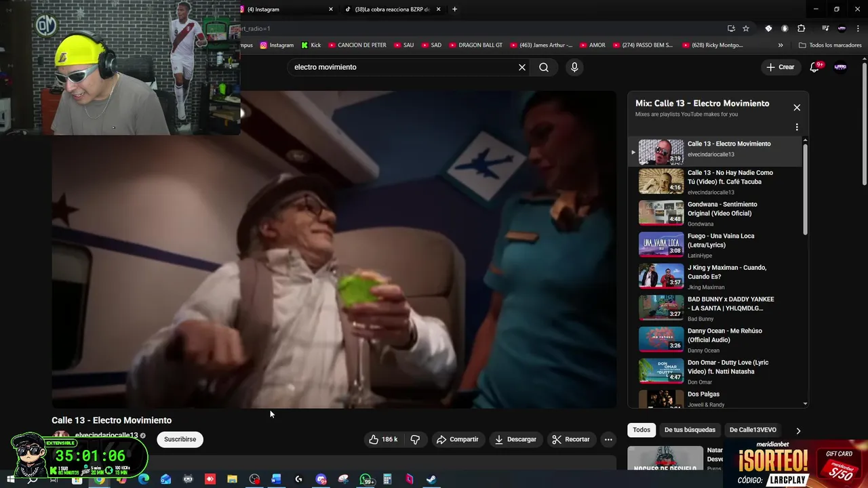Open Instagram bookmark in bookmarks bar

[x=277, y=45]
